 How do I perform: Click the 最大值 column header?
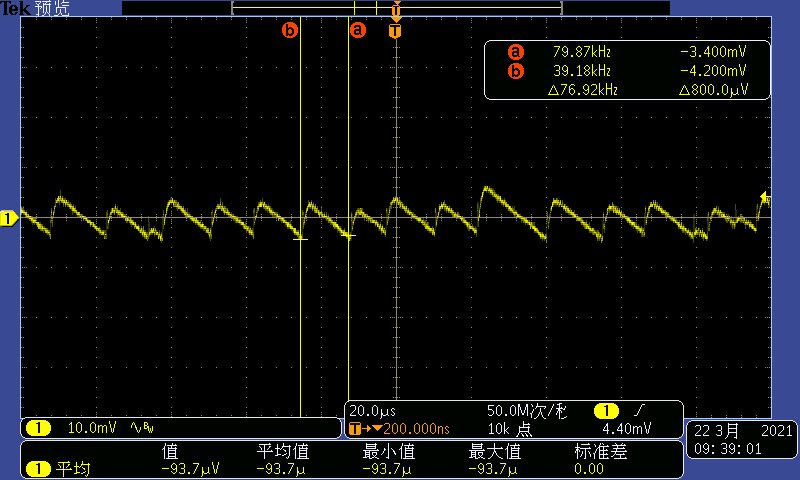point(494,451)
